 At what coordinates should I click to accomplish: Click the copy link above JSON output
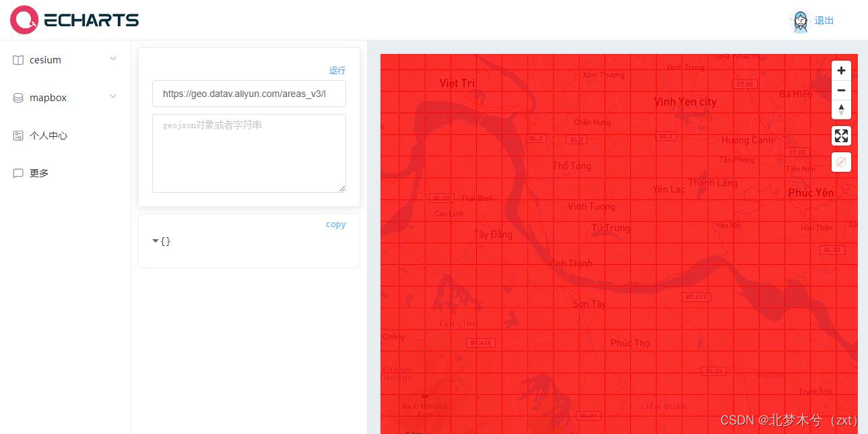pos(335,224)
